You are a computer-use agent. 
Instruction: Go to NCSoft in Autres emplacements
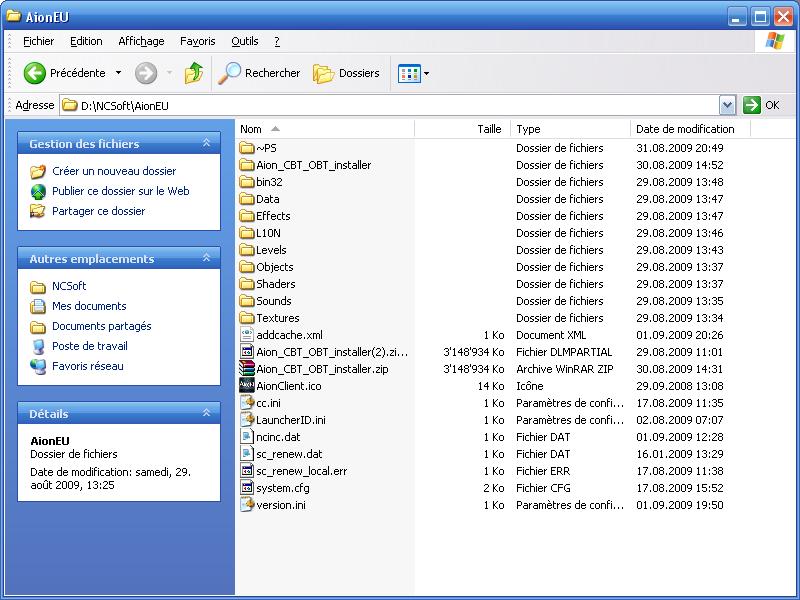click(69, 286)
